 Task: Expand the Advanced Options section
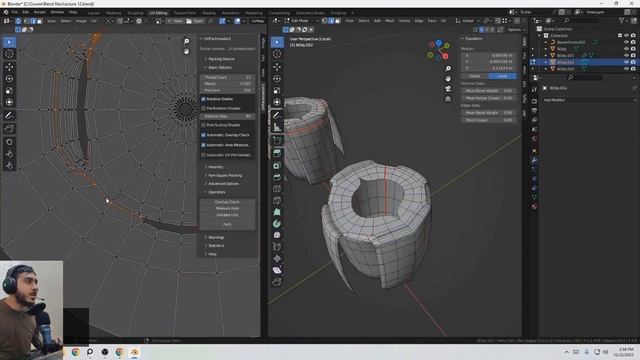[x=222, y=184]
